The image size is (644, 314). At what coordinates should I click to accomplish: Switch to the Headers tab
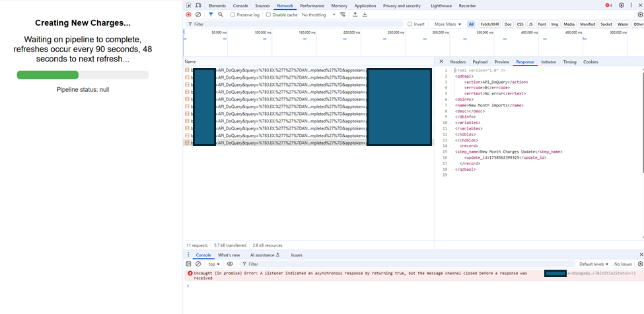(x=458, y=61)
